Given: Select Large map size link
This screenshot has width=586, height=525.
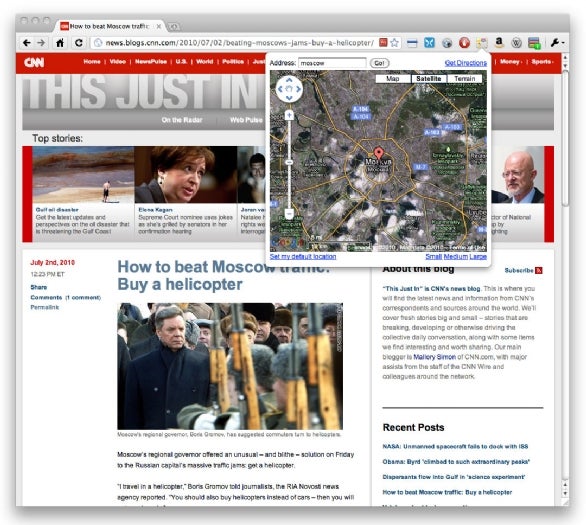Looking at the screenshot, I should 478,256.
